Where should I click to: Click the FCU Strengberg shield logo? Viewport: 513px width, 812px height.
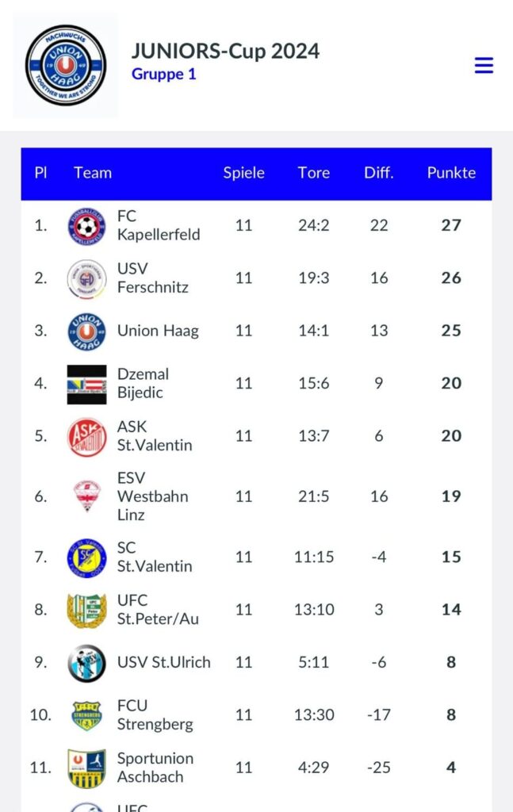tap(87, 716)
